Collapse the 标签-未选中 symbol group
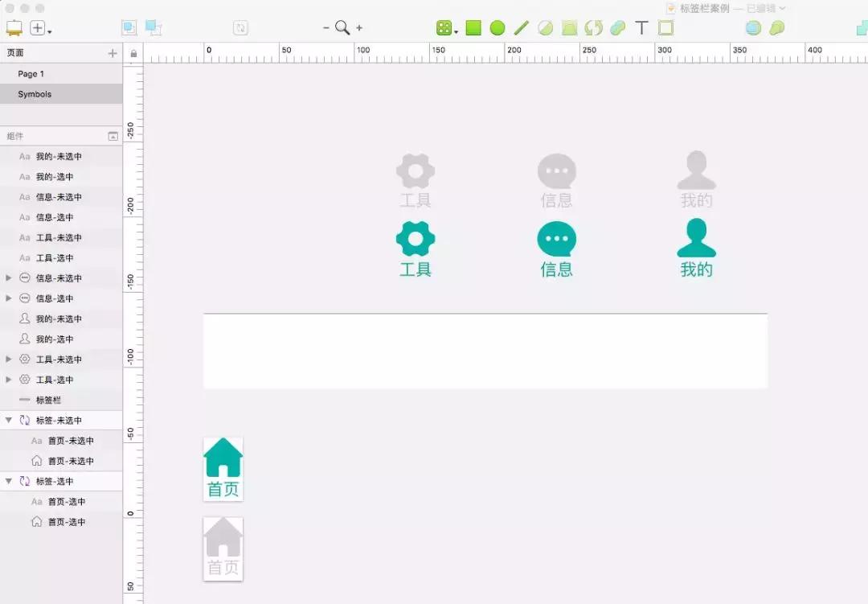 pyautogui.click(x=9, y=420)
